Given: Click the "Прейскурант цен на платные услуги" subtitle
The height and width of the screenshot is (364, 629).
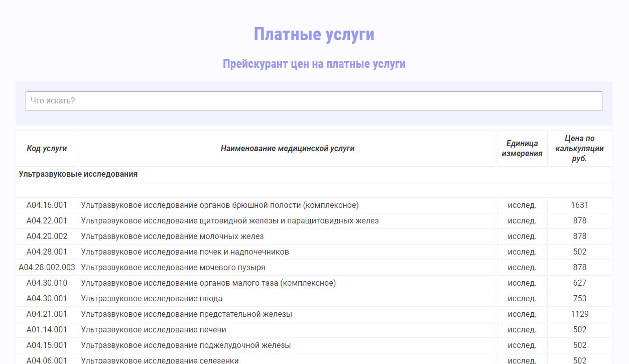Looking at the screenshot, I should 314,64.
